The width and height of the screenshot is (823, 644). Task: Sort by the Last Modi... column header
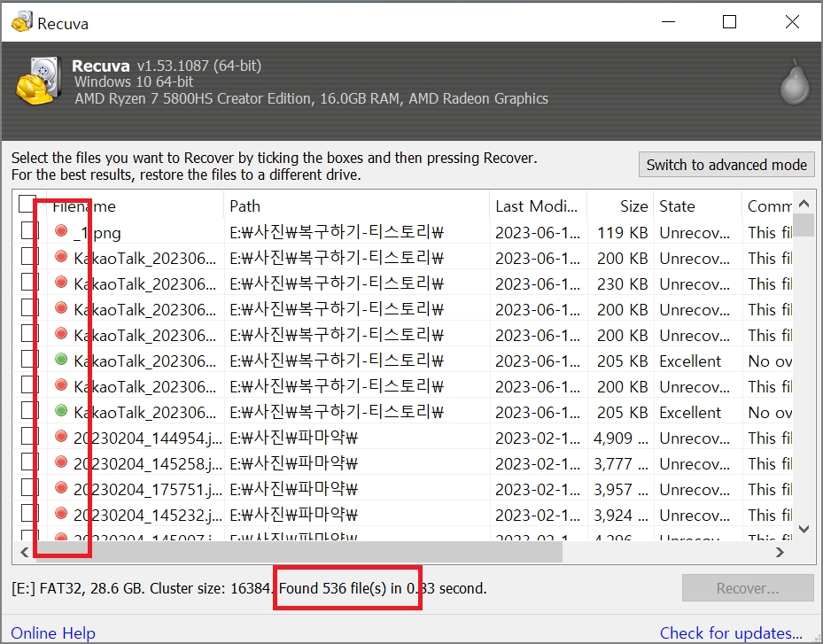coord(539,206)
